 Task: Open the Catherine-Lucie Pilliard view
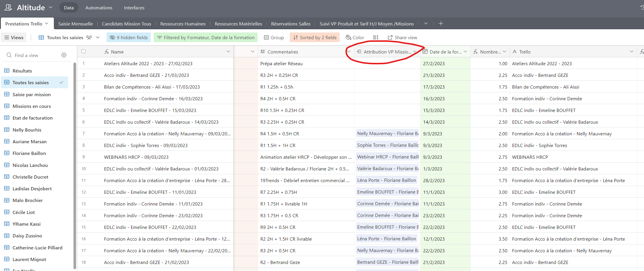coord(35,248)
